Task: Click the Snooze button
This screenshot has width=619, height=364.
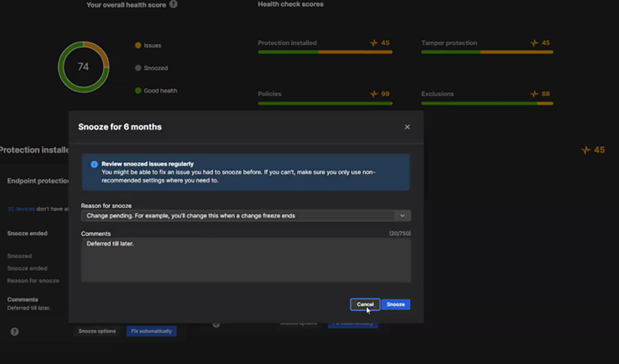Action: pos(396,304)
